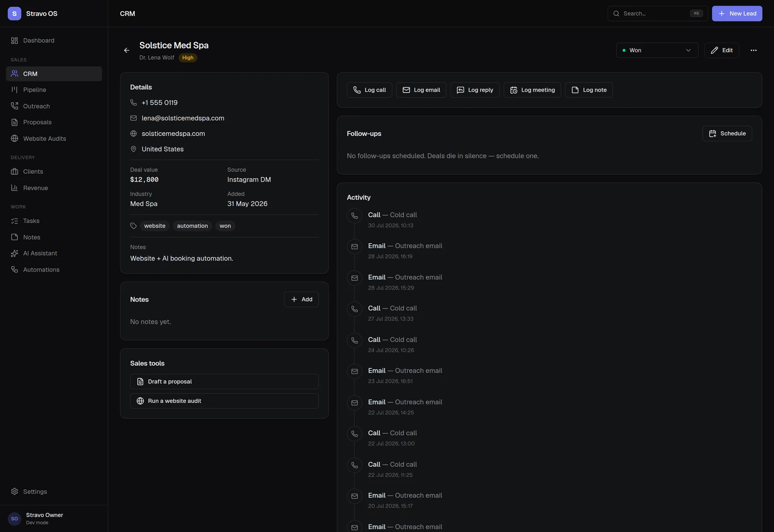Click the 31 May 2026 added date
Viewport: 774px width, 532px height.
click(x=247, y=204)
